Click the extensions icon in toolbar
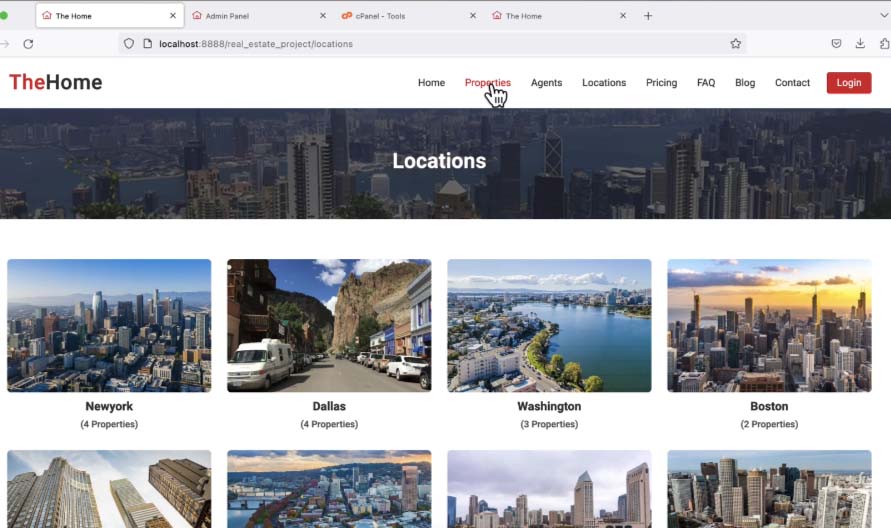 click(884, 44)
